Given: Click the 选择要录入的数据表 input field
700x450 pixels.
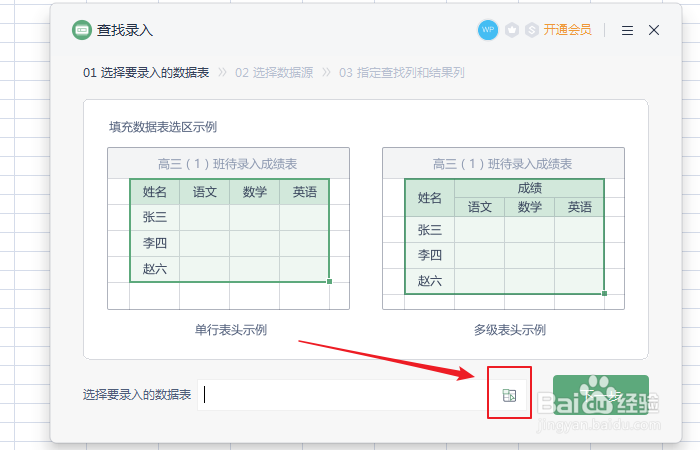Looking at the screenshot, I should (340, 395).
